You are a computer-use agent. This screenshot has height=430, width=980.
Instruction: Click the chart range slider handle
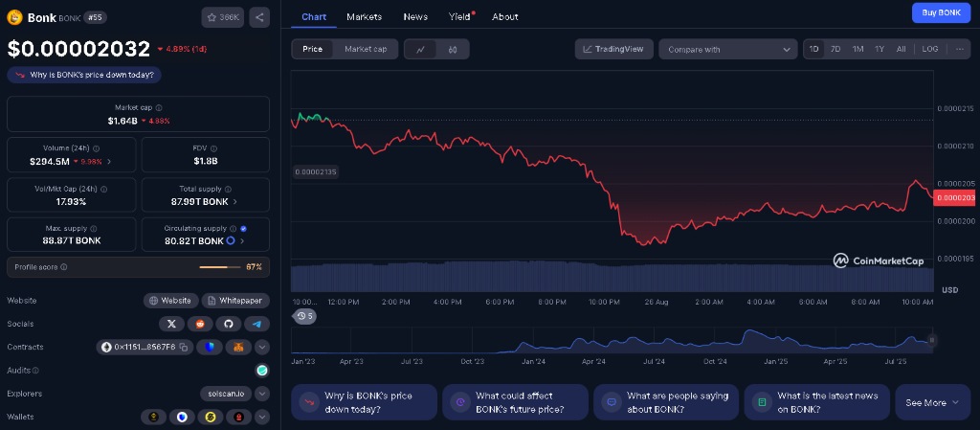[x=931, y=340]
